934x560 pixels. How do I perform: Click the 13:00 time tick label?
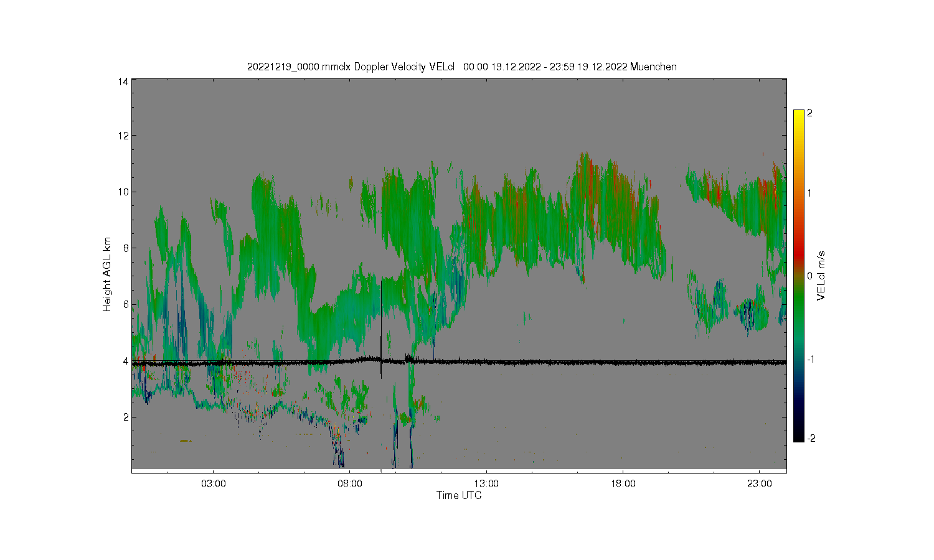tap(486, 483)
